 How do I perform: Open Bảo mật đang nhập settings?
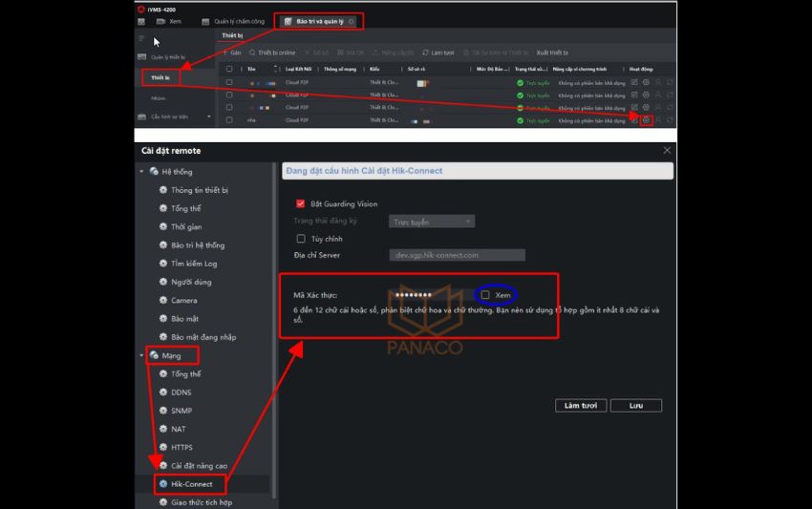tap(198, 337)
